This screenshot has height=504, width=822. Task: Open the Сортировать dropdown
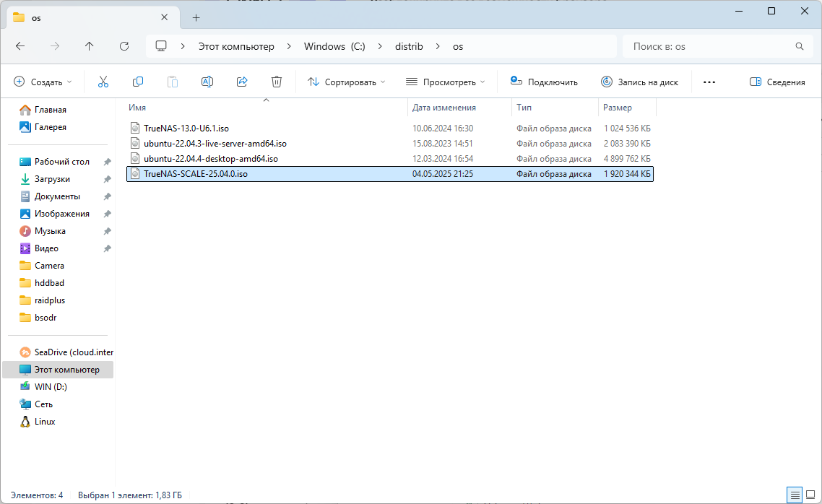347,82
